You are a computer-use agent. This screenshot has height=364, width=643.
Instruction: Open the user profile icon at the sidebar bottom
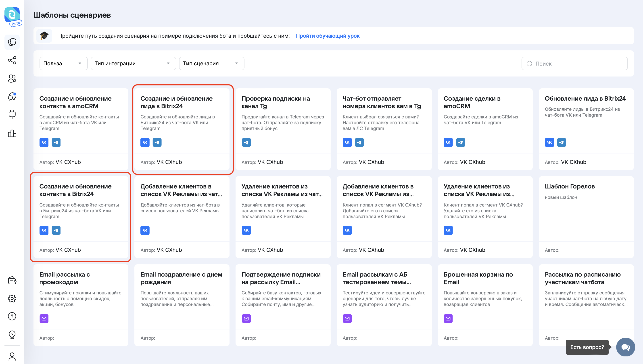point(12,356)
